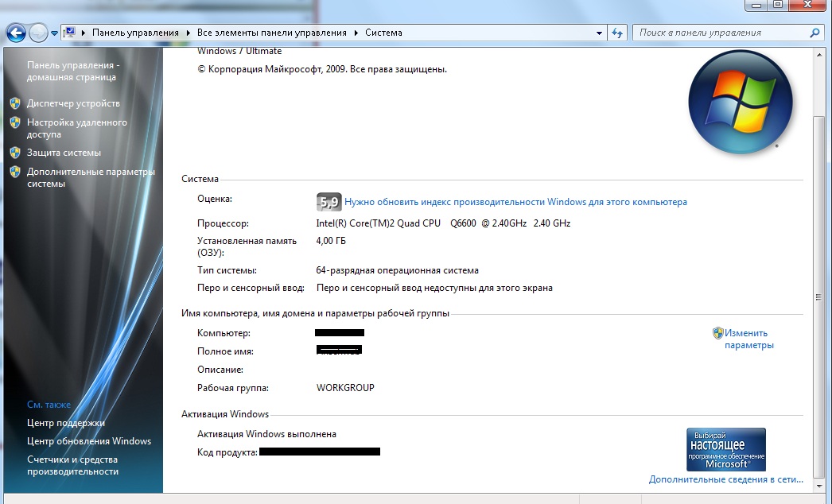This screenshot has width=832, height=504.
Task: Click the 'WORKGROUP' value
Action: (345, 388)
